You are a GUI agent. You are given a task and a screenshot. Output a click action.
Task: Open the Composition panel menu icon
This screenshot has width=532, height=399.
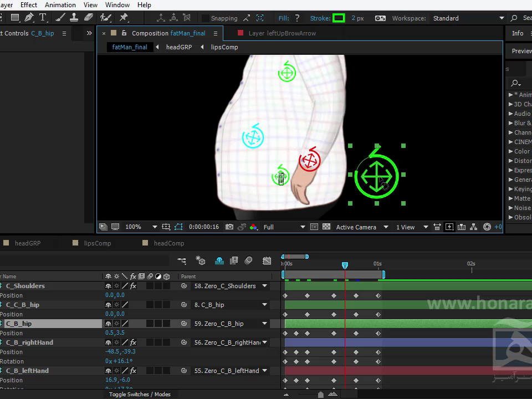(x=215, y=33)
